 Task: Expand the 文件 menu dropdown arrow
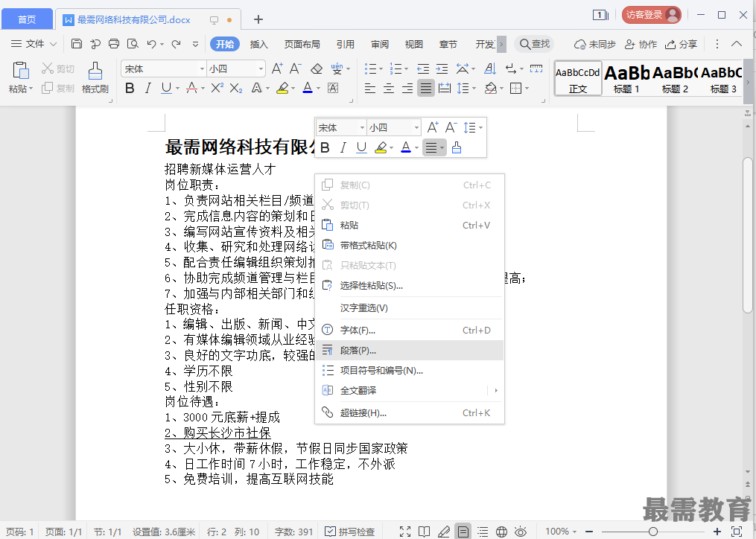pos(53,44)
